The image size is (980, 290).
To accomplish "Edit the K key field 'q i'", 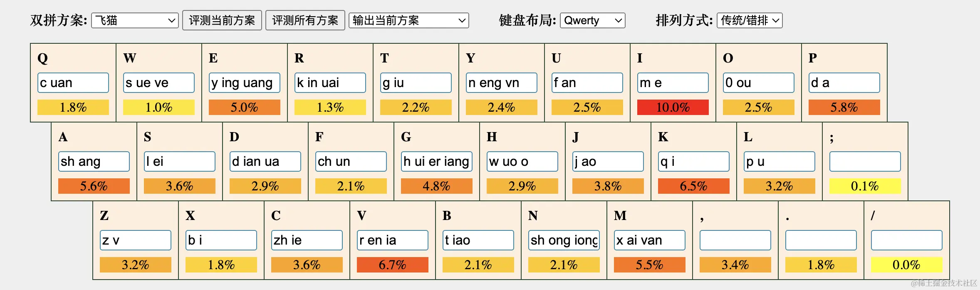I will pyautogui.click(x=694, y=161).
